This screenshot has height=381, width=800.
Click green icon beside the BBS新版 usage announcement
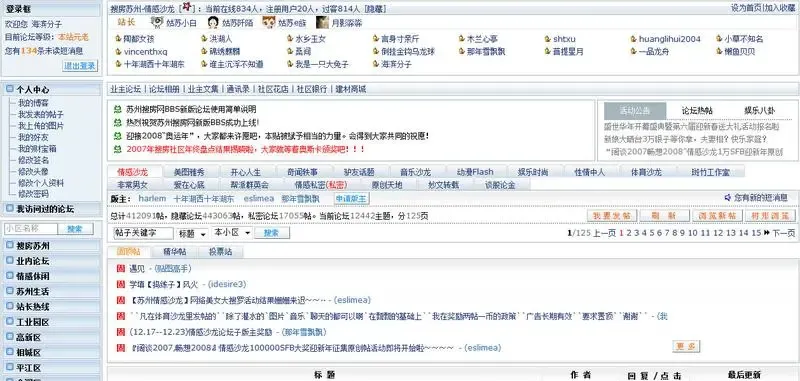click(x=118, y=109)
